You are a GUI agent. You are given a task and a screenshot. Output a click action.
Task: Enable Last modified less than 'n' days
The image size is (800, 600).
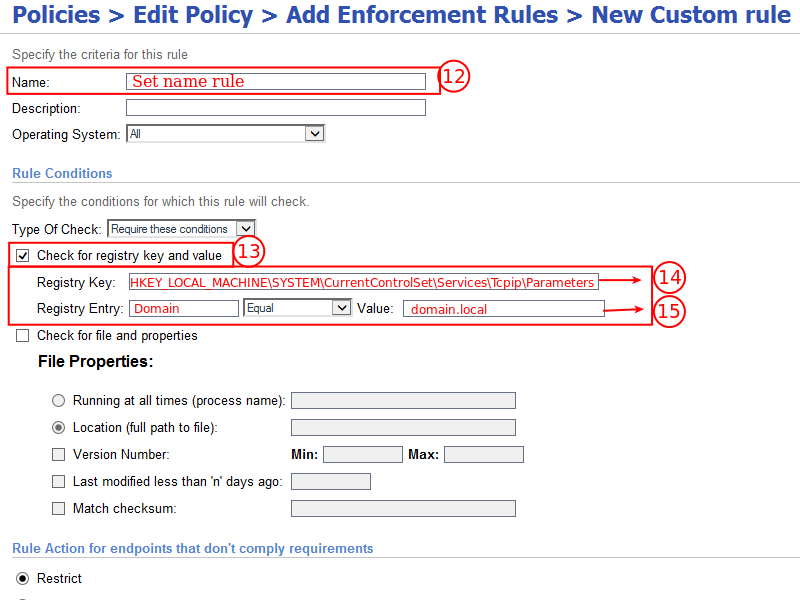pyautogui.click(x=59, y=482)
